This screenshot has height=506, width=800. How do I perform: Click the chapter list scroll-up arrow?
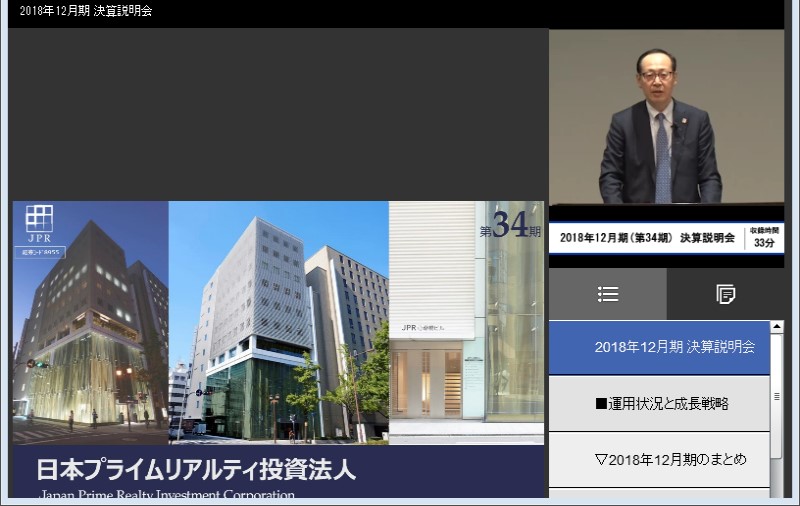pos(777,326)
